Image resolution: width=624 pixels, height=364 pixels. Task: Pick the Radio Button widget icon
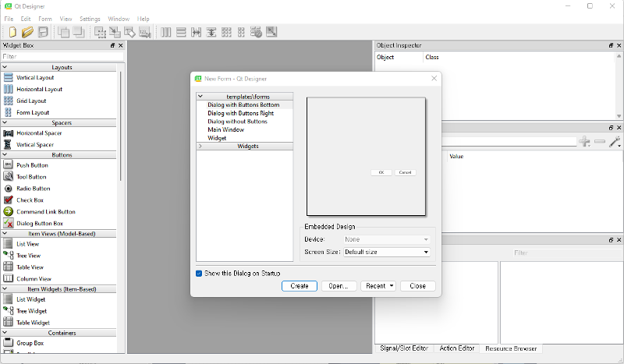click(9, 188)
